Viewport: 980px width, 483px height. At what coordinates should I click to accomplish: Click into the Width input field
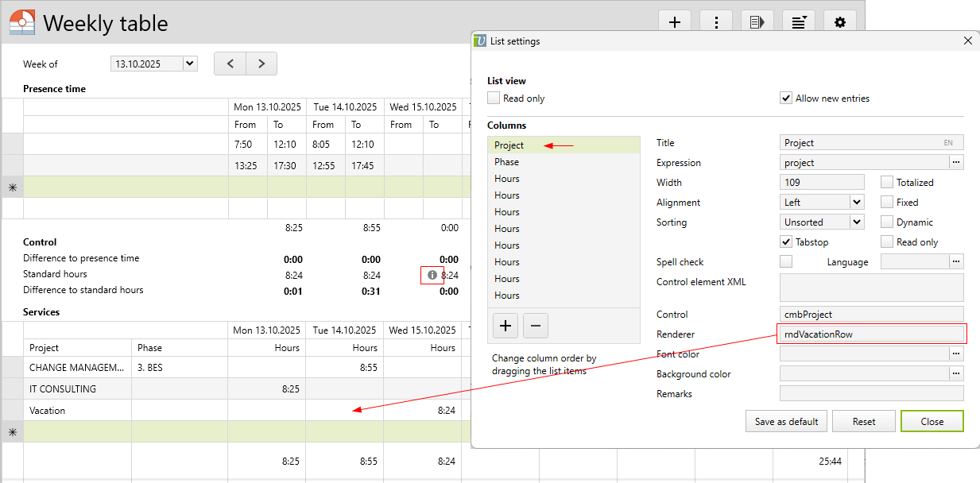point(822,183)
